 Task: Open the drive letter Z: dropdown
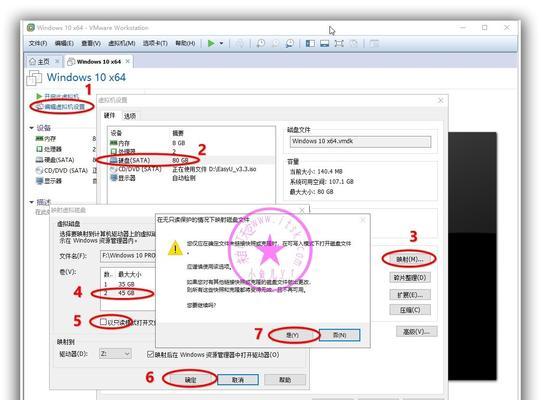(x=115, y=354)
